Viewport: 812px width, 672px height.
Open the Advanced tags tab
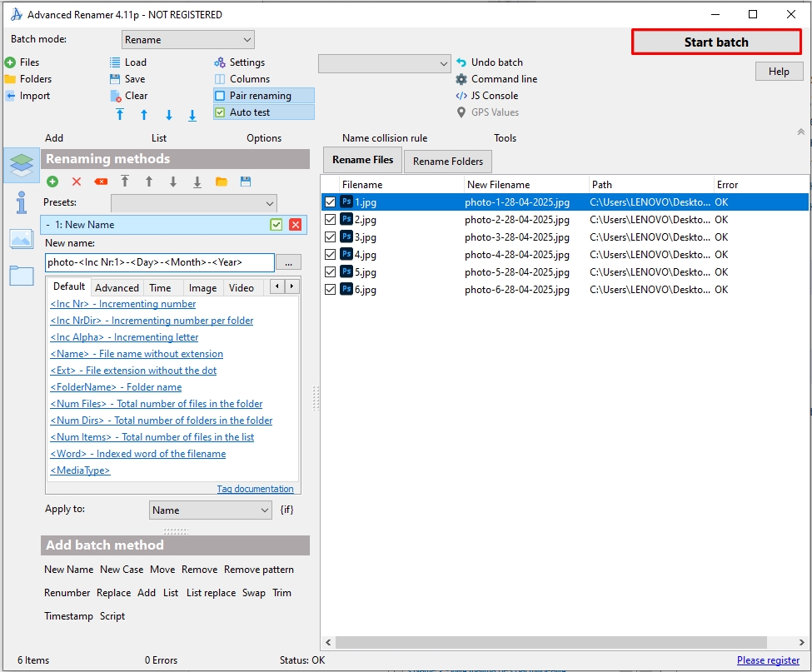[117, 288]
